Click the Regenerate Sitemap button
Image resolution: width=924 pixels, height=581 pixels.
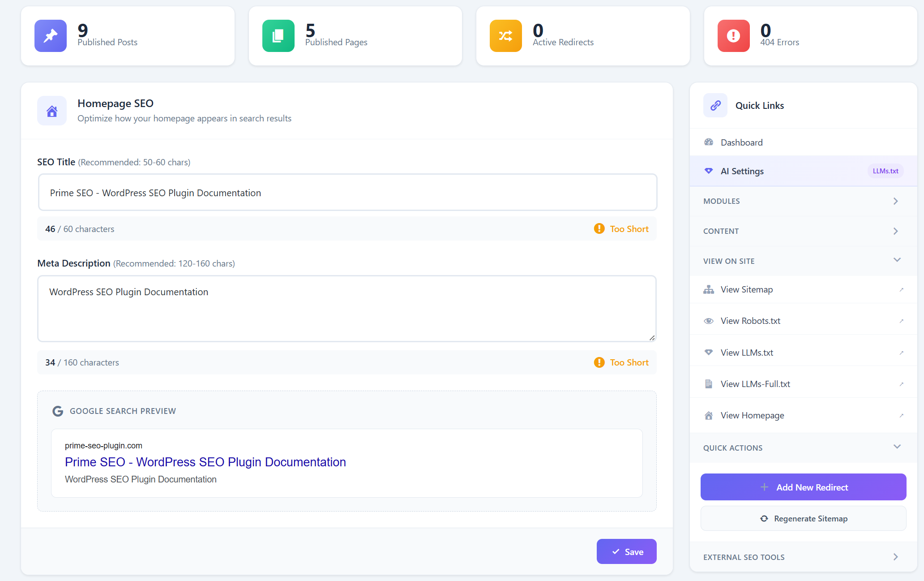[x=803, y=518]
